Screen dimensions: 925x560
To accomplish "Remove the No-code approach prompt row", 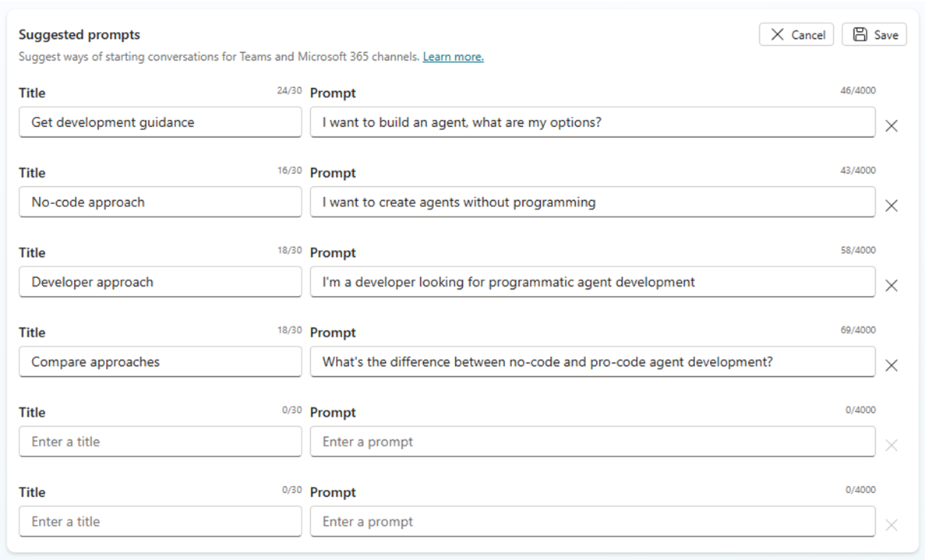I will [891, 206].
